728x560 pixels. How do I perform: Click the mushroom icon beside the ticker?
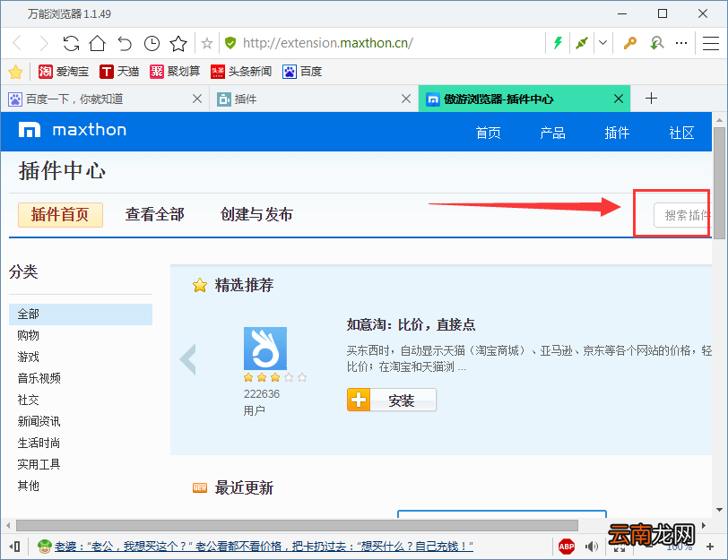tap(45, 547)
